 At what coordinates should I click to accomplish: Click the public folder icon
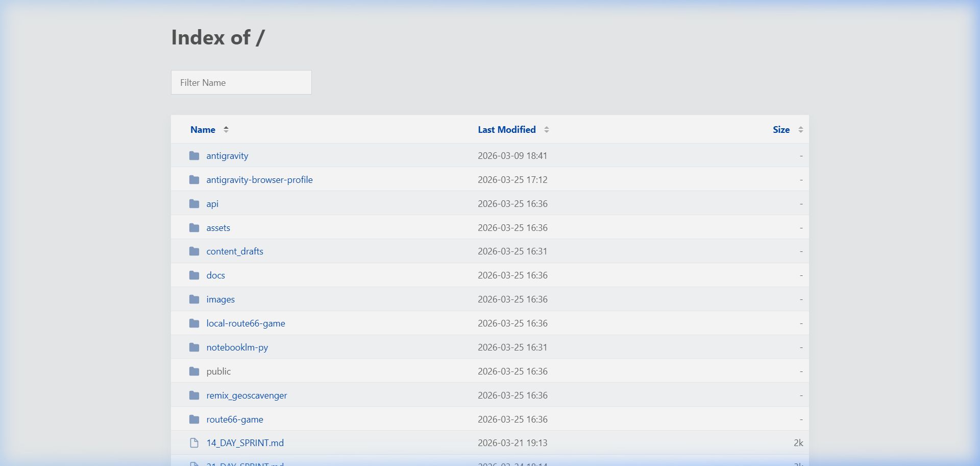point(194,371)
